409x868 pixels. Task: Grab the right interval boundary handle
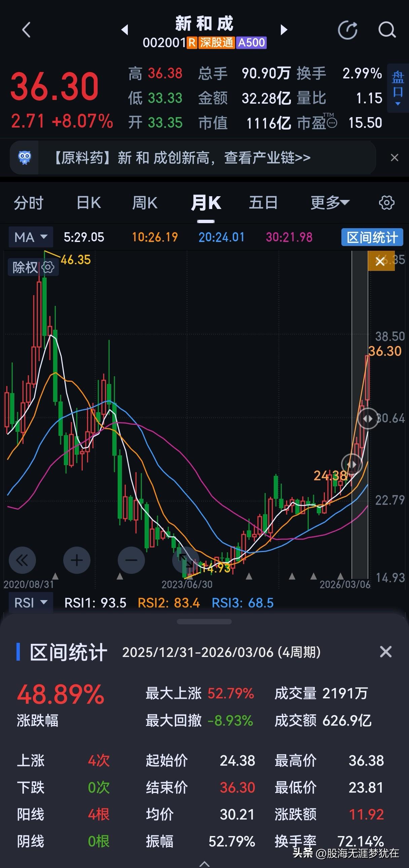tap(368, 418)
